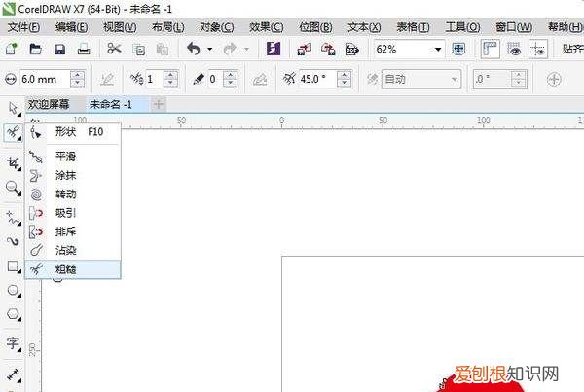Choose 涂抹 smear tool from flyout
This screenshot has width=584, height=392.
(73, 175)
